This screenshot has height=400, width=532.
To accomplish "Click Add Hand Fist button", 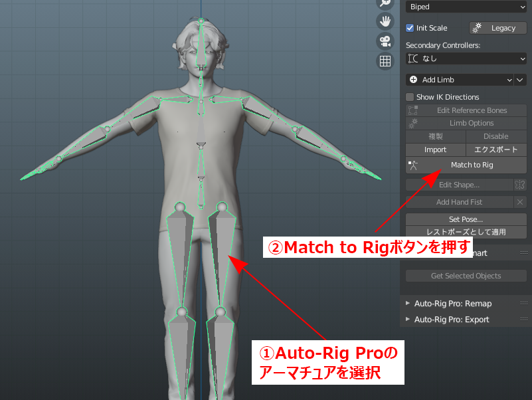I will click(x=460, y=202).
